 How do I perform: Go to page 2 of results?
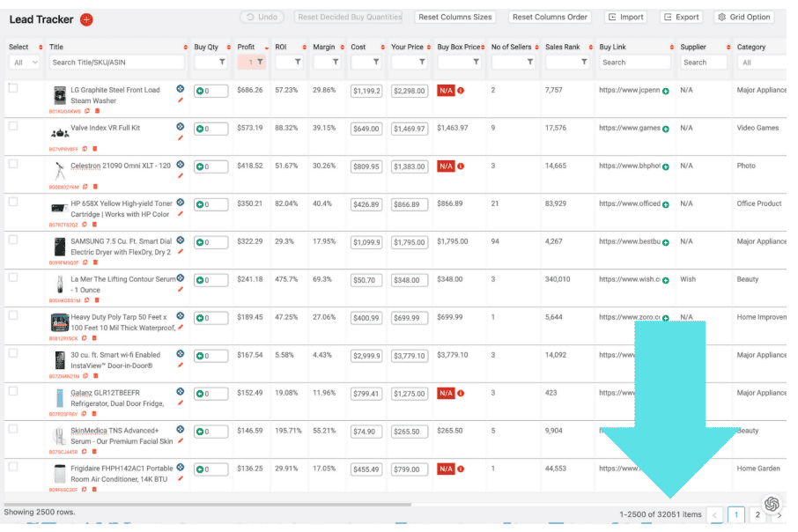tap(757, 515)
